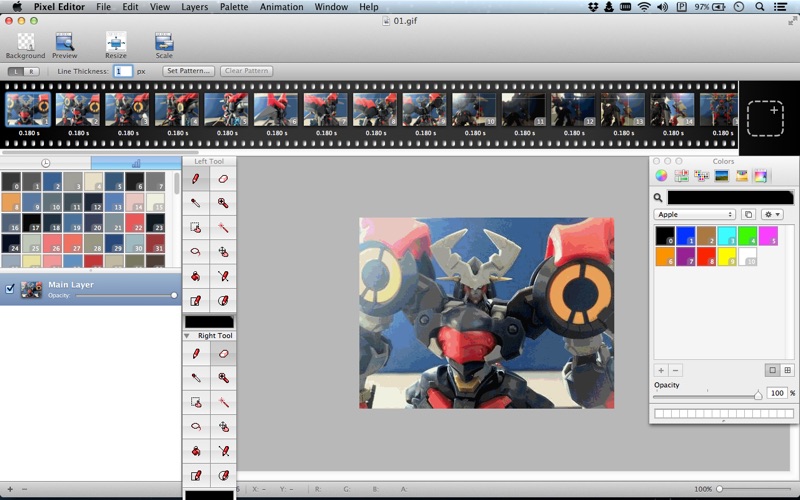The image size is (800, 500).
Task: Open color wheel mode in Colors panel
Action: (x=661, y=176)
